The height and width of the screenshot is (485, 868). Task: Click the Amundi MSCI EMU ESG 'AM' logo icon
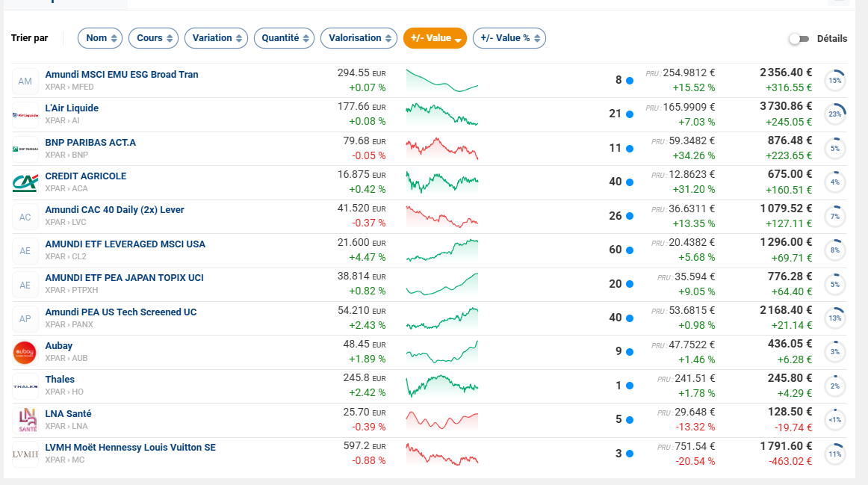[x=25, y=81]
